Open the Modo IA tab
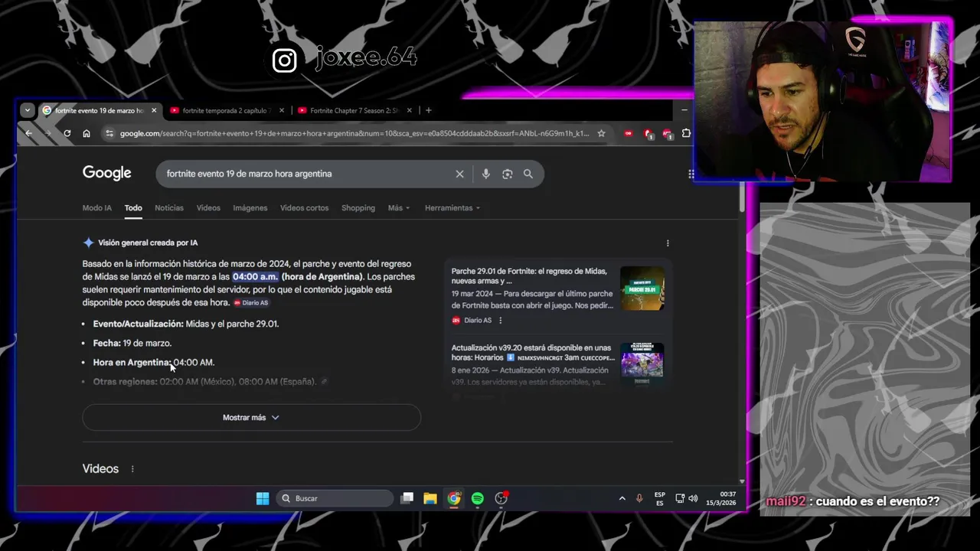The width and height of the screenshot is (980, 551). pyautogui.click(x=96, y=207)
